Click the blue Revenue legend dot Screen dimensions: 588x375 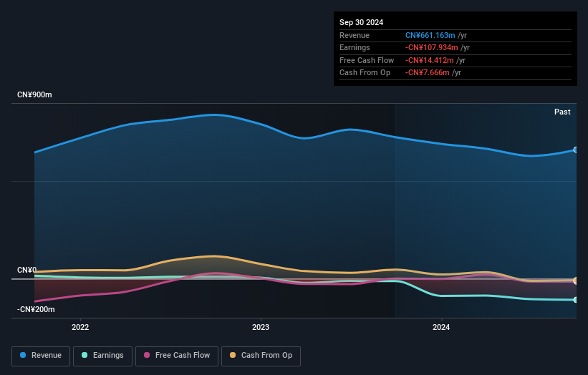click(23, 355)
